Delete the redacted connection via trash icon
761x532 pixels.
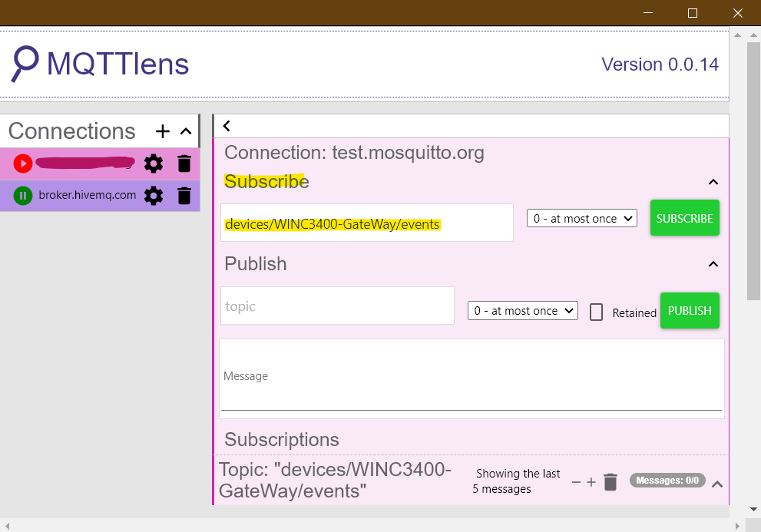click(184, 164)
